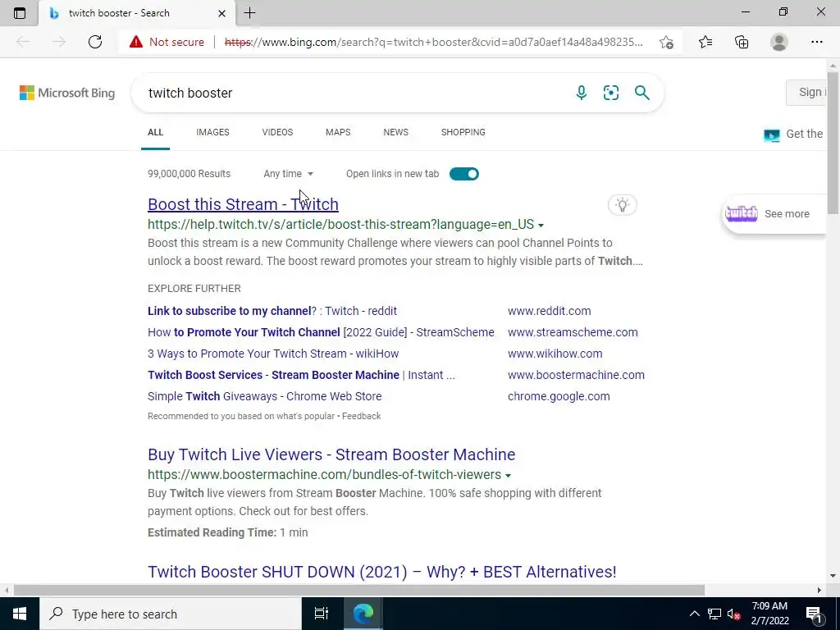This screenshot has height=630, width=840.
Task: Switch to the IMAGES tab
Action: coord(212,132)
